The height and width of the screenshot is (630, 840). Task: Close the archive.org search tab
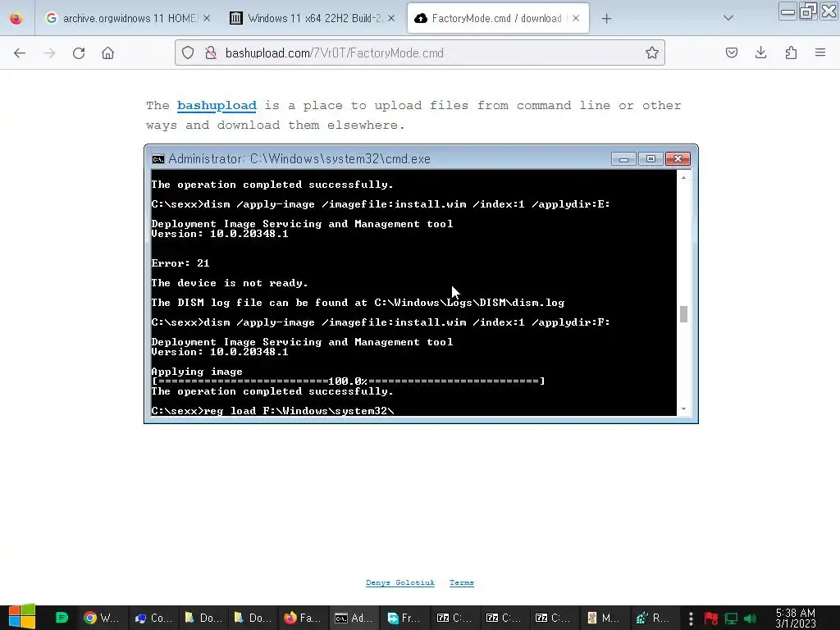(207, 18)
